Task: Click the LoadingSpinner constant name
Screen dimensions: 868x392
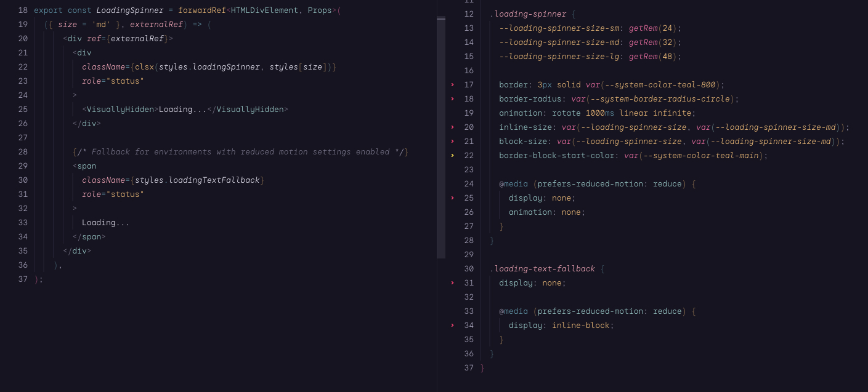Action: pos(130,10)
